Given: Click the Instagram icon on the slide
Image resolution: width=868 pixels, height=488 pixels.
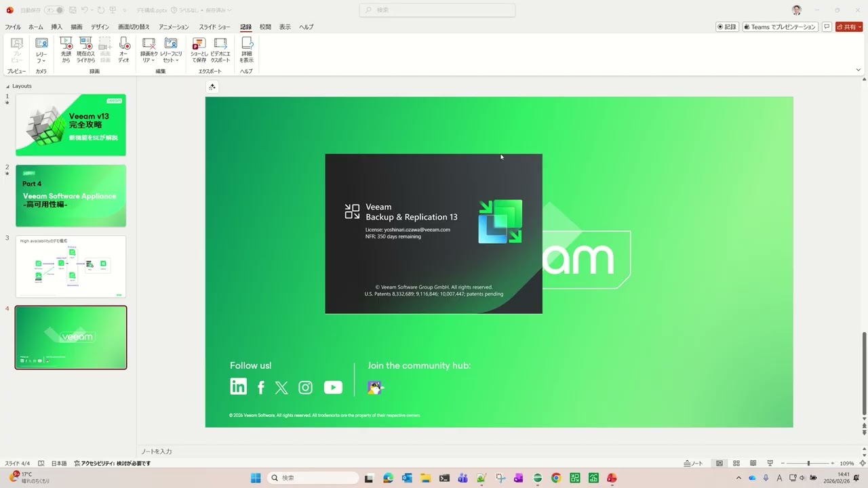Looking at the screenshot, I should point(306,388).
